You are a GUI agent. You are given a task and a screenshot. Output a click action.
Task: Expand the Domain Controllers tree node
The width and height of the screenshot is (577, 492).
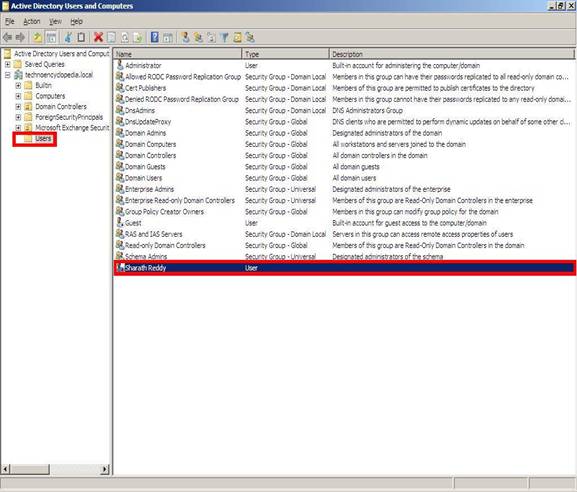click(18, 107)
